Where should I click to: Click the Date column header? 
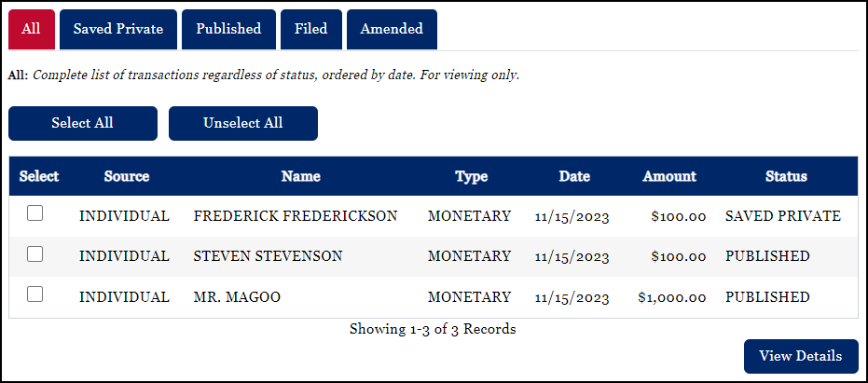(574, 176)
